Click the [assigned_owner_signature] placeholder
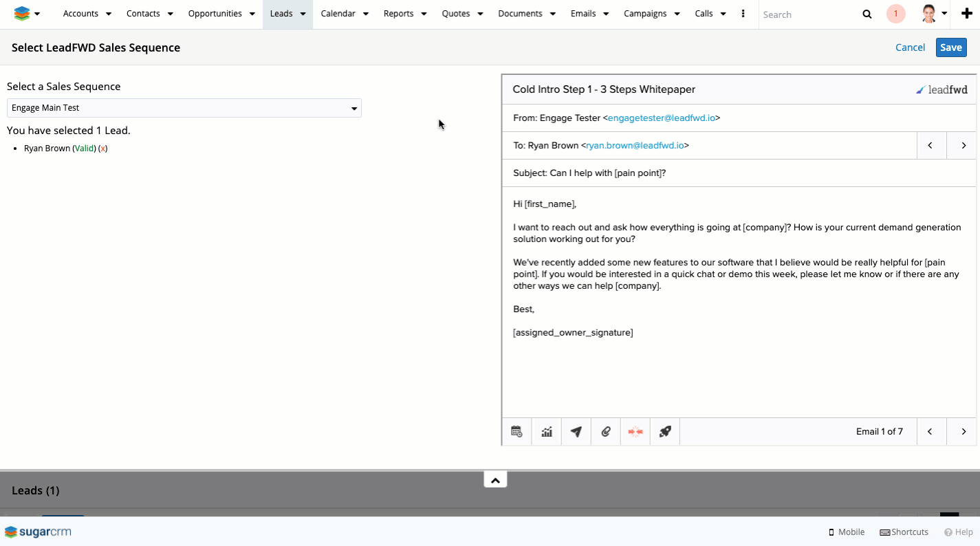Image resolution: width=980 pixels, height=546 pixels. [x=573, y=333]
